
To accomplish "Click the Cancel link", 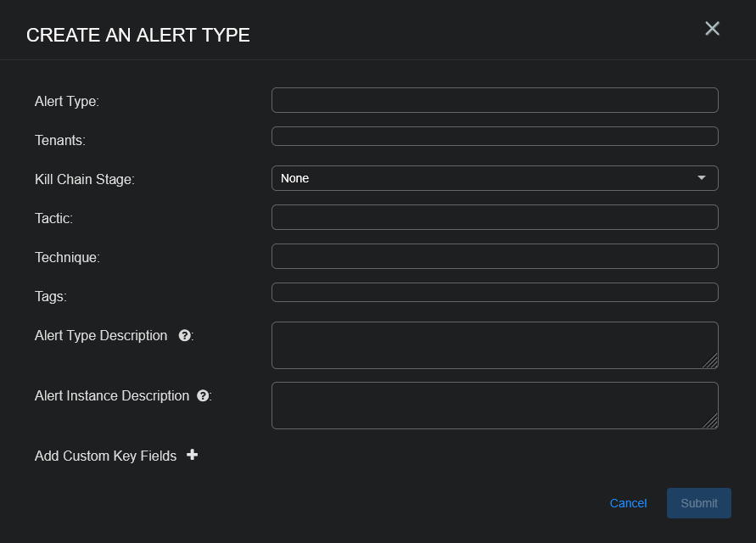I will point(628,503).
